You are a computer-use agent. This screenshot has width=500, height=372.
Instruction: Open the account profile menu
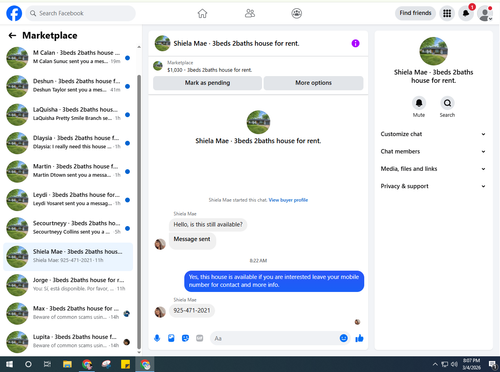pyautogui.click(x=485, y=14)
